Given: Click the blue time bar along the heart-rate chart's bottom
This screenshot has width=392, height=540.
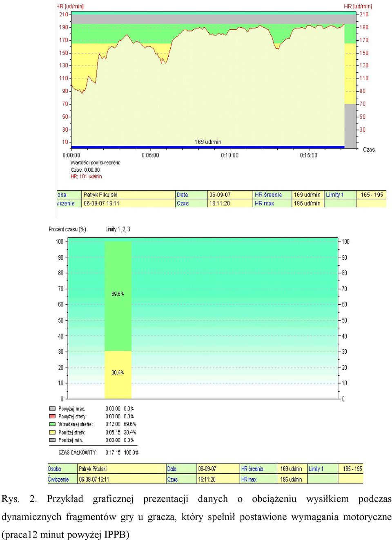Looking at the screenshot, I should (208, 147).
